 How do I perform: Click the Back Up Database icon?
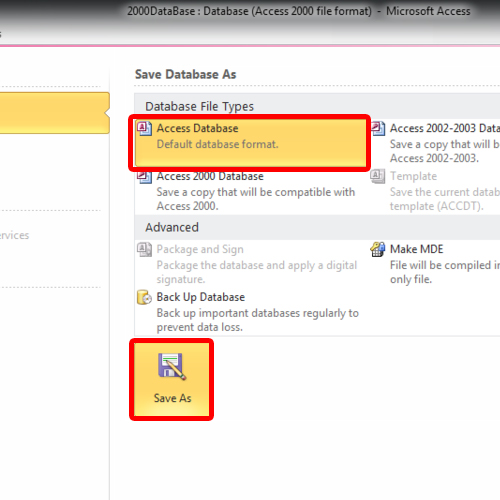tap(144, 297)
